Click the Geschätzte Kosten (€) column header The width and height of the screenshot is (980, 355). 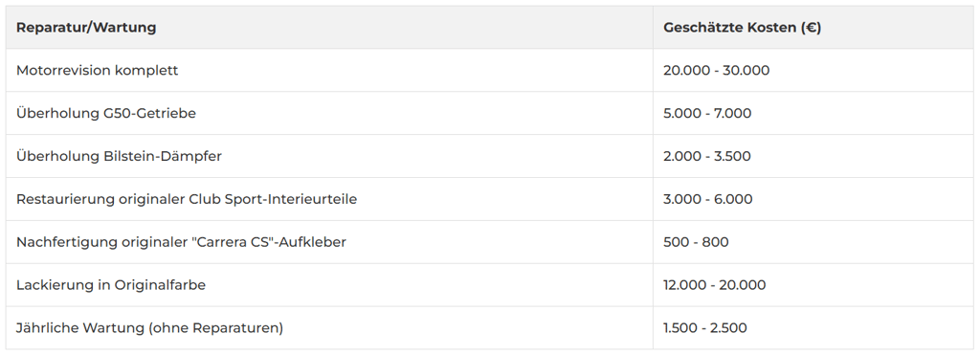tap(742, 28)
